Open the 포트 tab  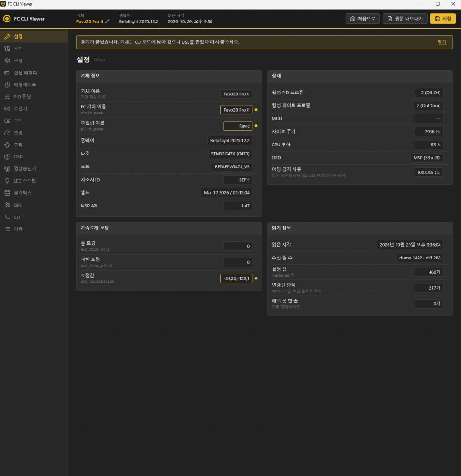tap(34, 49)
